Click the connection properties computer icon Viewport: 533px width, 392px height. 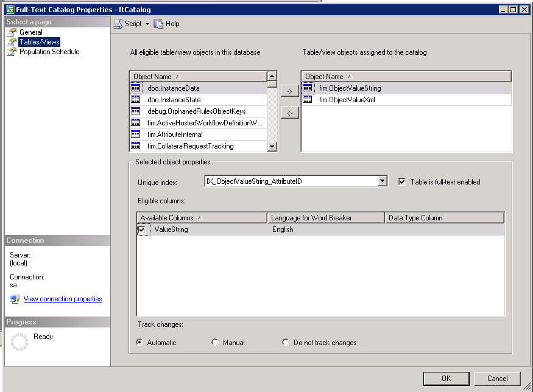[15, 299]
